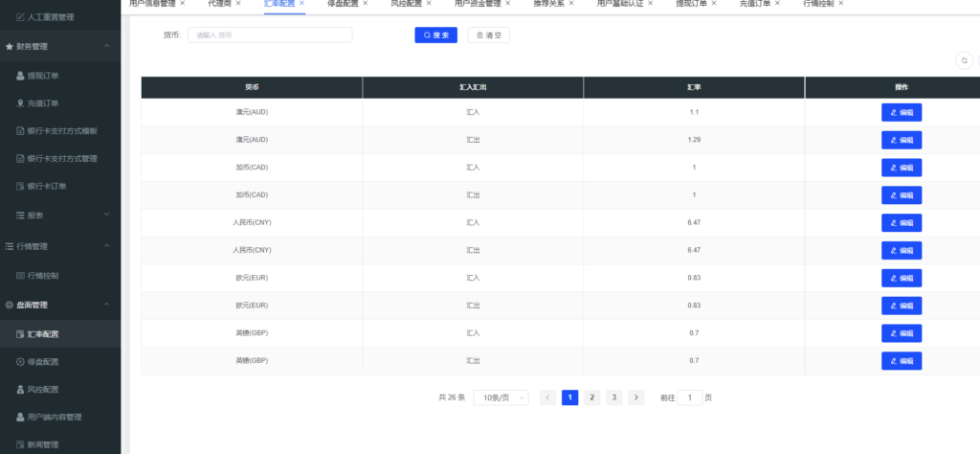Close the 风控配置 tab with its X

click(429, 3)
